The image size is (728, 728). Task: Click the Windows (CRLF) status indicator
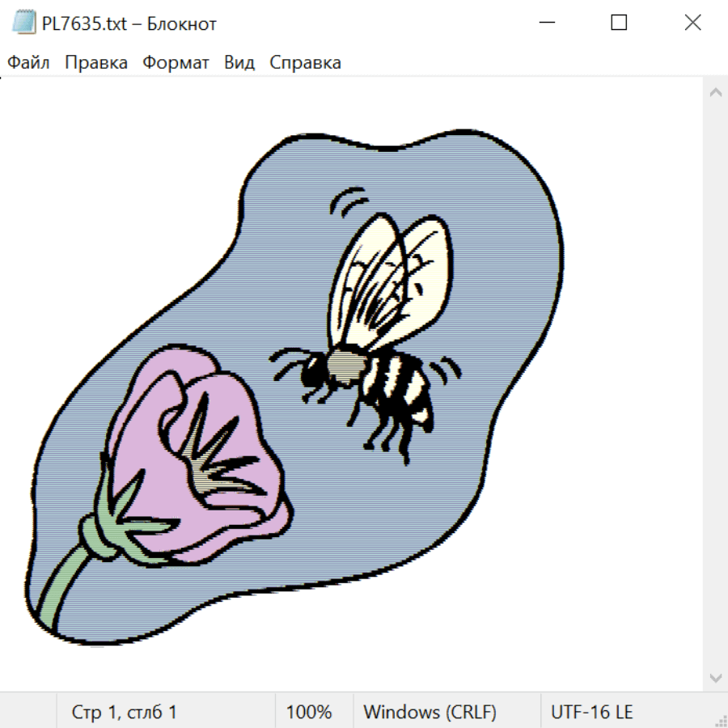click(x=430, y=713)
